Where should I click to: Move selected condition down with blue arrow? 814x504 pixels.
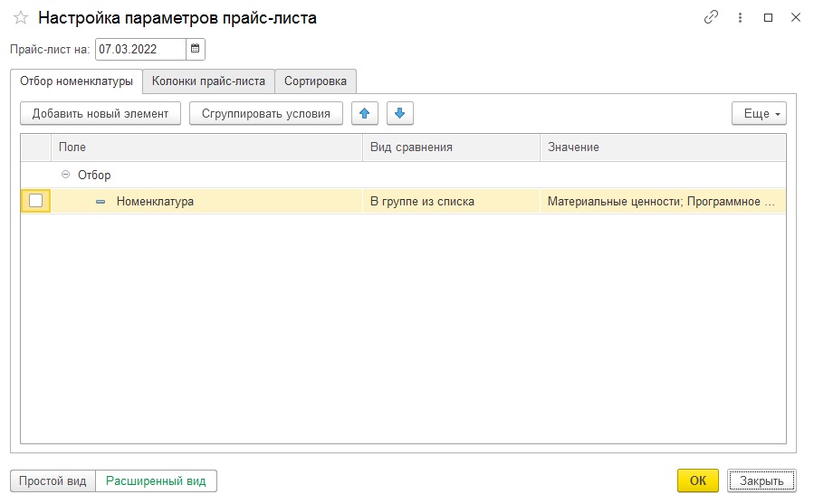point(399,113)
